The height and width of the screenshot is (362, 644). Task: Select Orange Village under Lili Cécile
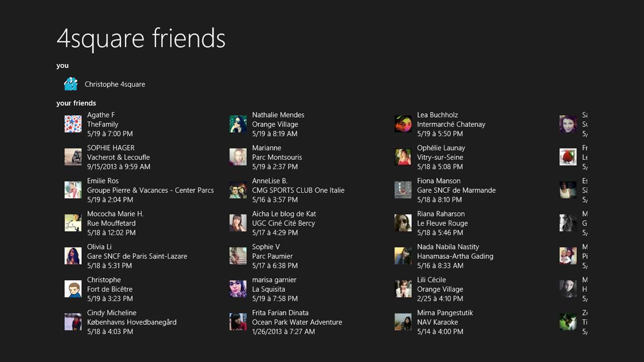pos(440,290)
